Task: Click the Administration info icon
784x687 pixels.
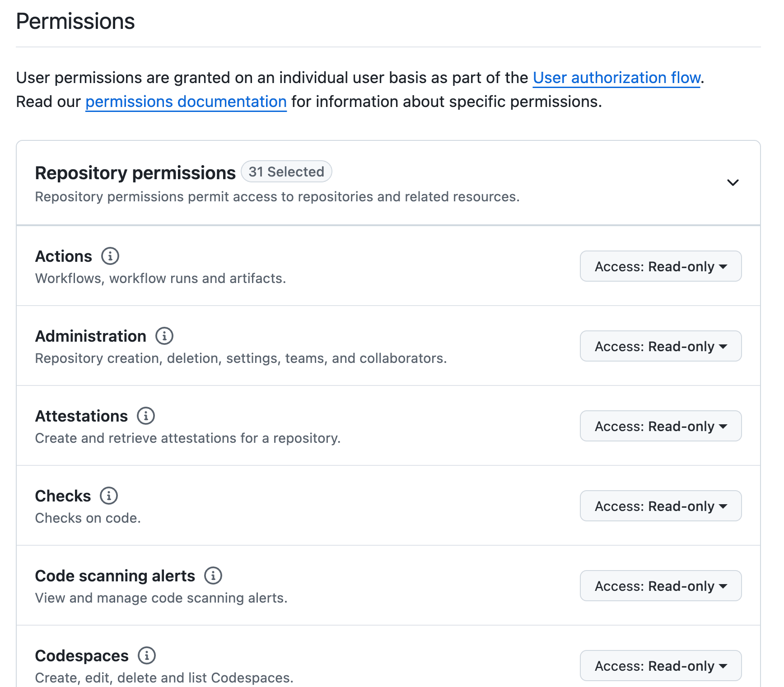Action: [164, 336]
